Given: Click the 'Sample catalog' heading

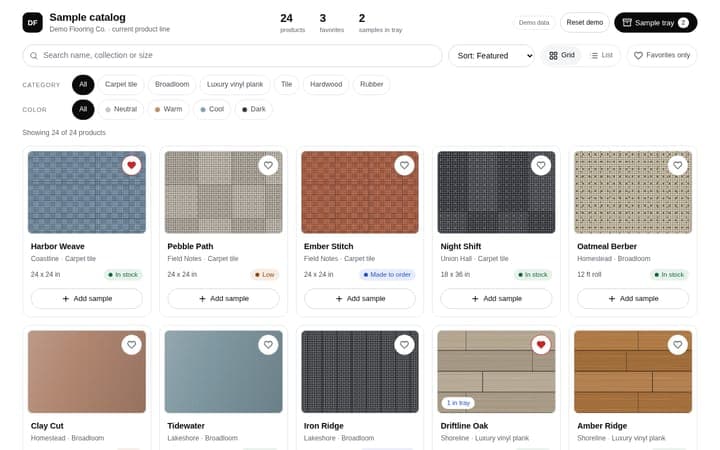Looking at the screenshot, I should [x=87, y=17].
